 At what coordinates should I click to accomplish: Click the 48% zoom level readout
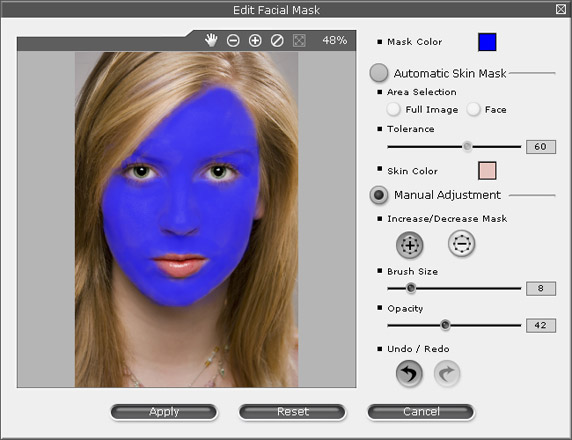click(x=335, y=40)
